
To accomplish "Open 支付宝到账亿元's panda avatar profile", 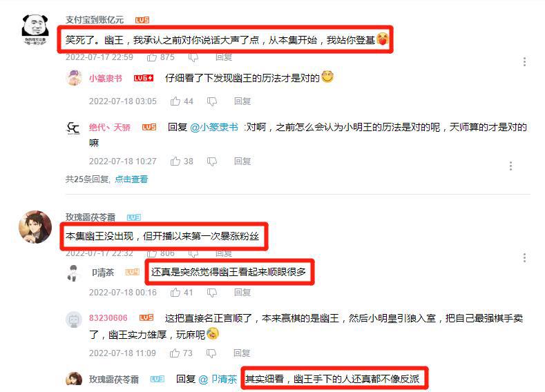I will tap(35, 29).
